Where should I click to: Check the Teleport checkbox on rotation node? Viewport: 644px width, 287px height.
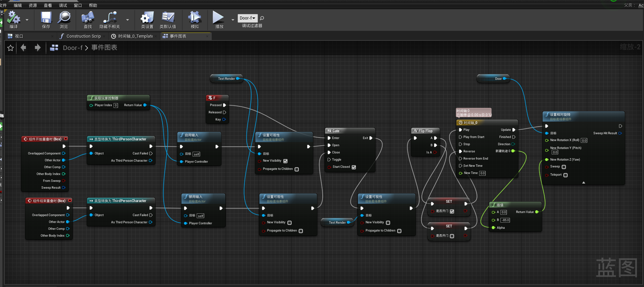click(565, 175)
